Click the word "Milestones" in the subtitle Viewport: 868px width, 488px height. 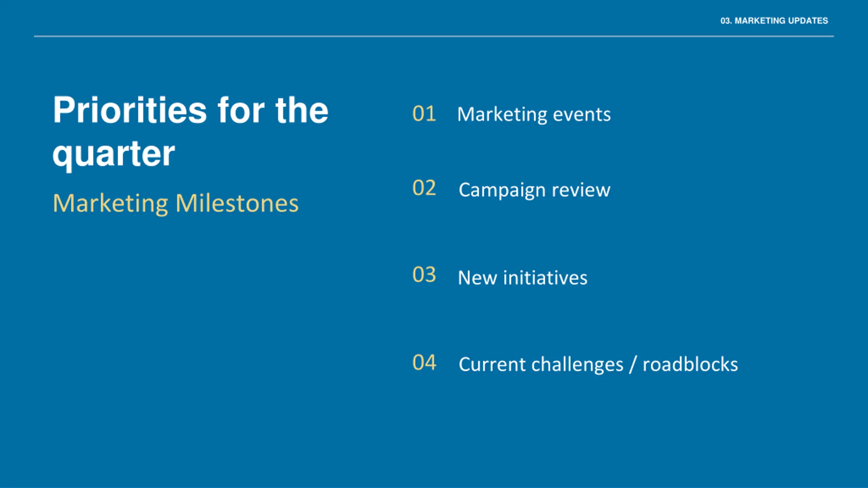pos(237,203)
